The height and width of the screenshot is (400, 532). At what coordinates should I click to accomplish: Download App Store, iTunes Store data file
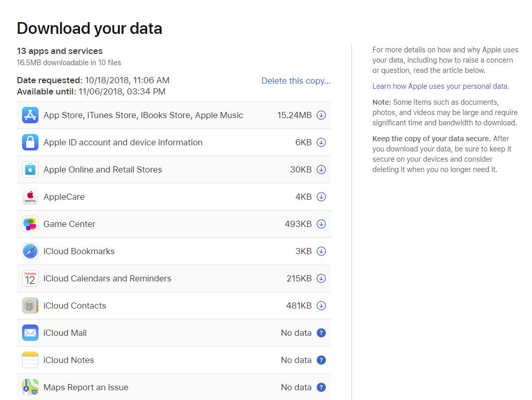(321, 115)
